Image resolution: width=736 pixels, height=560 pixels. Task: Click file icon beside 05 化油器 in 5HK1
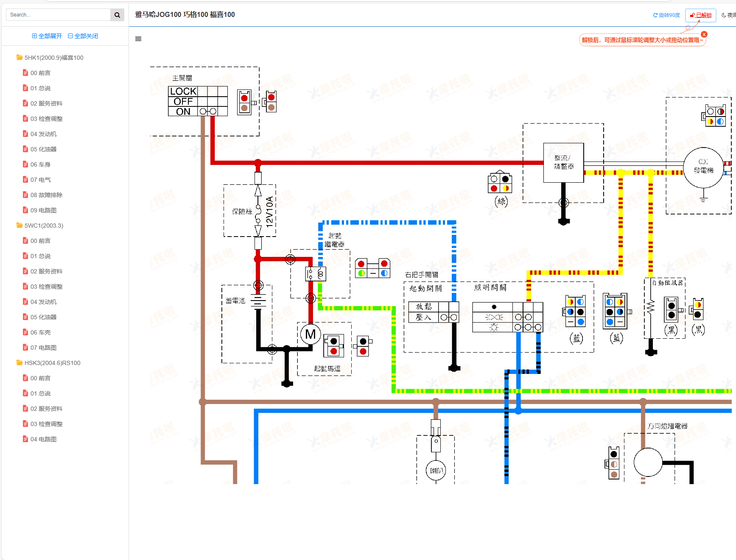click(x=25, y=149)
